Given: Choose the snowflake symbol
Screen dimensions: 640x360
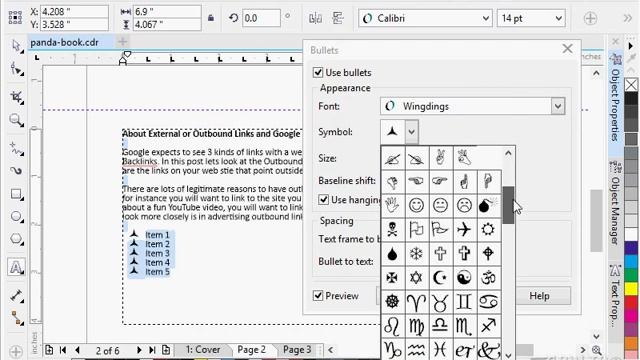Looking at the screenshot, I should click(x=416, y=253).
